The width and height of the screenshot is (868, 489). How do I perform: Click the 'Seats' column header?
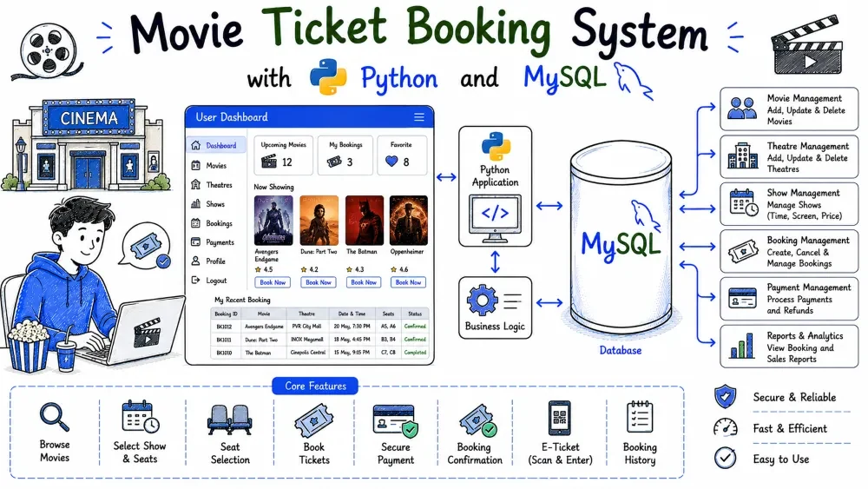(x=388, y=314)
